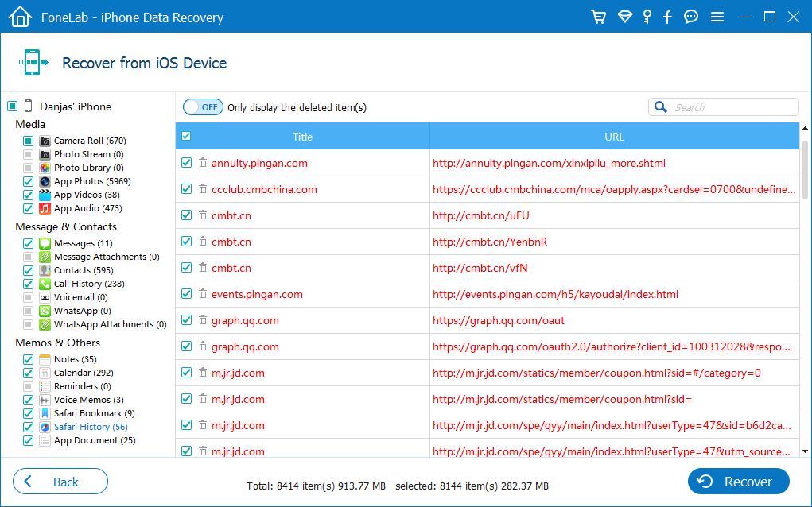812x507 pixels.
Task: Click the vertical scrollbar thumb
Action: pos(806,168)
